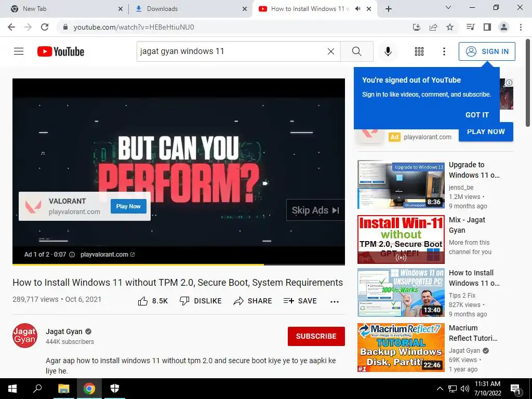Image resolution: width=532 pixels, height=399 pixels.
Task: Skip the ad with Skip Ads button
Action: click(315, 210)
